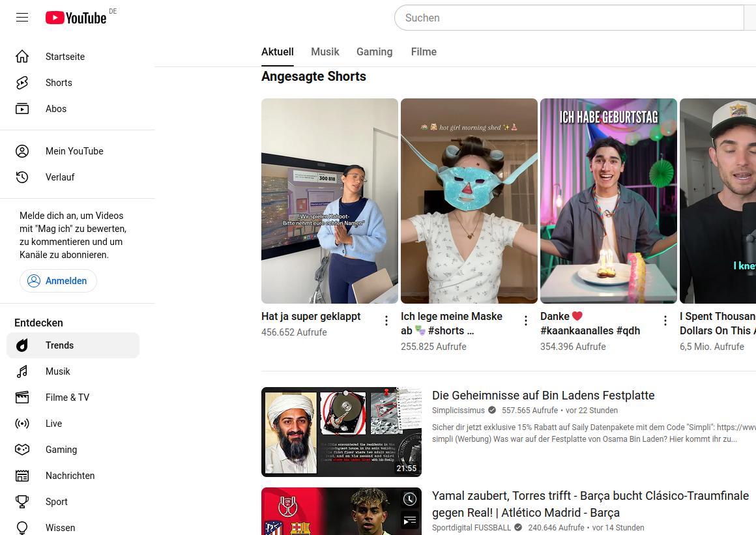Viewport: 756px width, 535px height.
Task: Click the Suchen search field
Action: pos(567,18)
